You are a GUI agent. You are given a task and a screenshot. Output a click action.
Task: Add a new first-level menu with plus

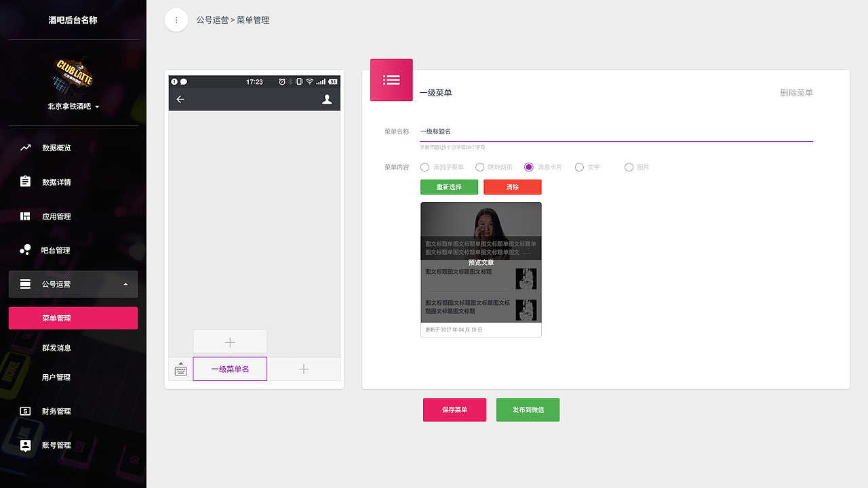[304, 369]
